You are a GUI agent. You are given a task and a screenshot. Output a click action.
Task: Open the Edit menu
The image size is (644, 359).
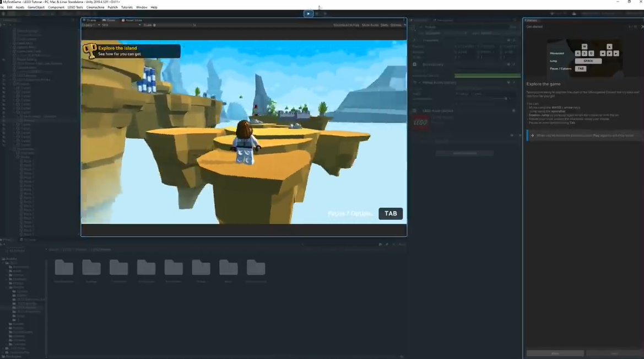point(10,7)
